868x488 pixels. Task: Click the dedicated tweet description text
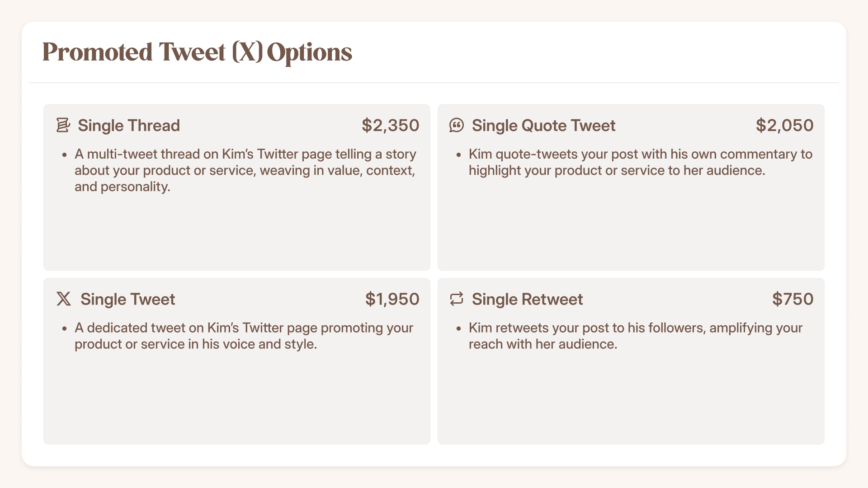pos(244,336)
